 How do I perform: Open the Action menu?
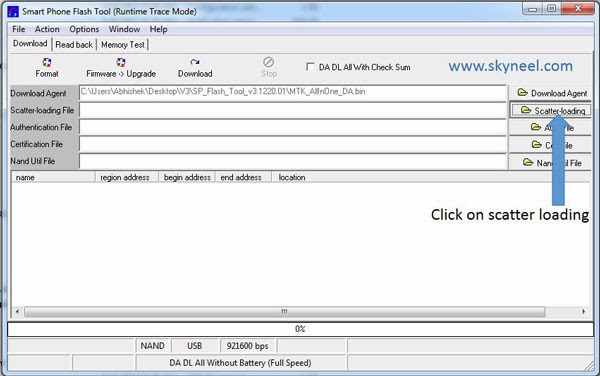click(x=47, y=29)
